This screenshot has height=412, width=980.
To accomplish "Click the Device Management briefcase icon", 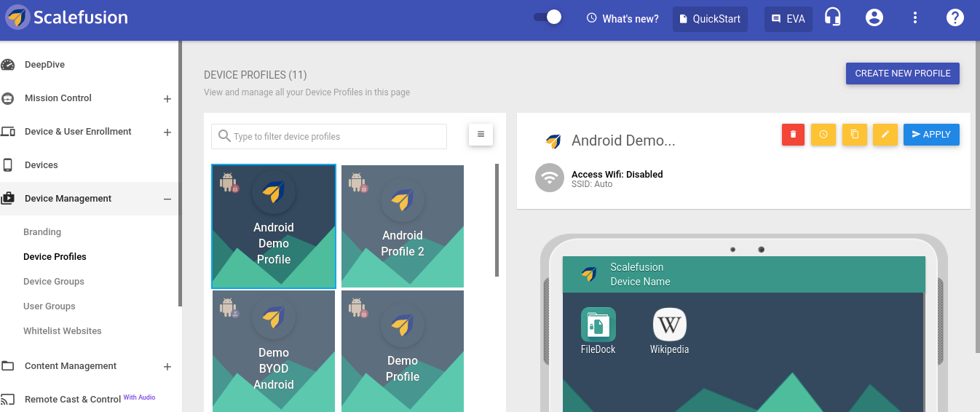I will coord(8,199).
